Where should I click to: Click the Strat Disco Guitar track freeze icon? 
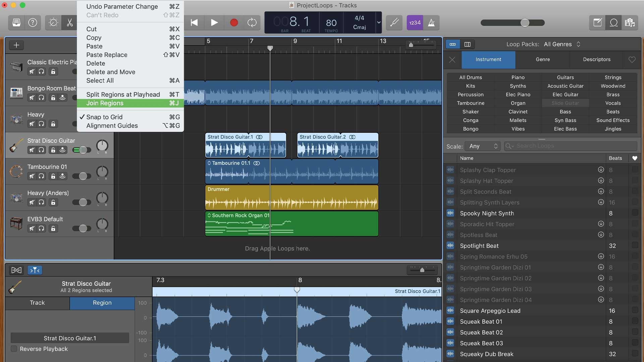click(x=62, y=150)
